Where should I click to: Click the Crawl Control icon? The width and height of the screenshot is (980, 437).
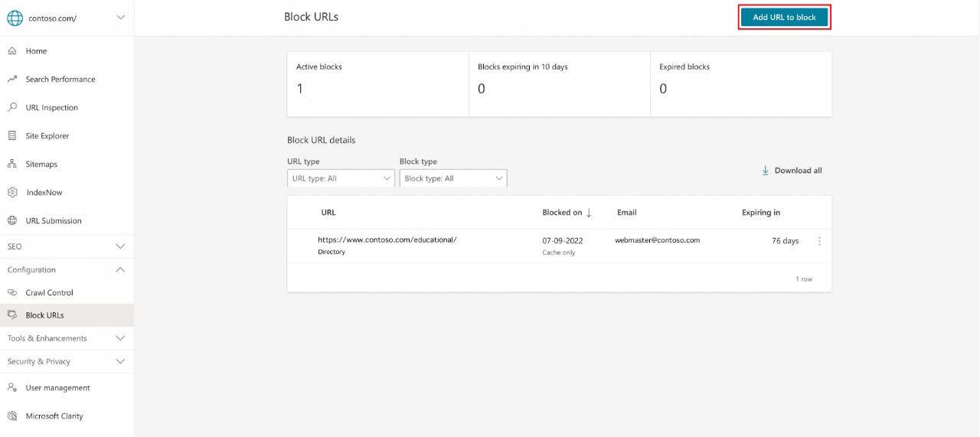(x=12, y=293)
